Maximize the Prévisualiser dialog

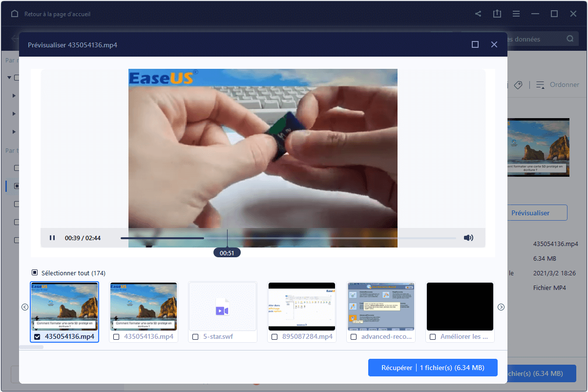tap(475, 45)
